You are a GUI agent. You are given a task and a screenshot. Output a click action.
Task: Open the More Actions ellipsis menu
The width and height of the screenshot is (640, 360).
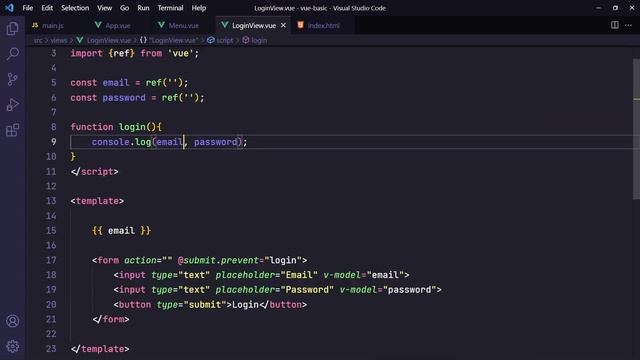(628, 25)
